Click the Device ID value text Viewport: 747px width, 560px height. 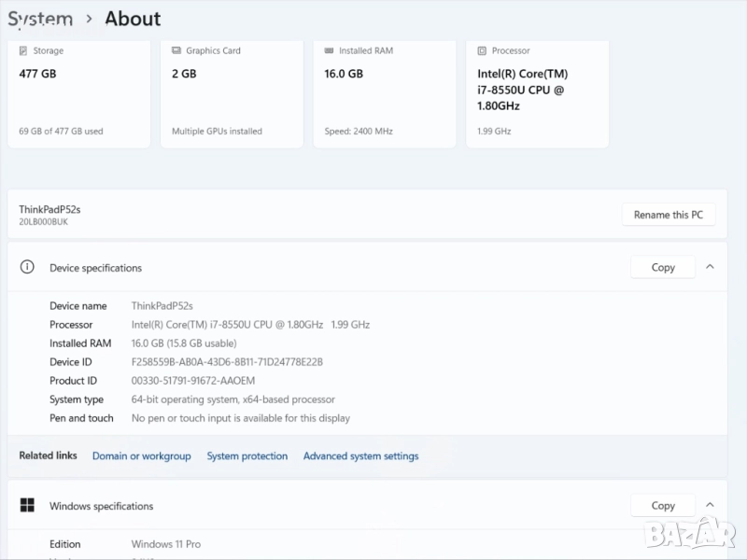click(227, 362)
